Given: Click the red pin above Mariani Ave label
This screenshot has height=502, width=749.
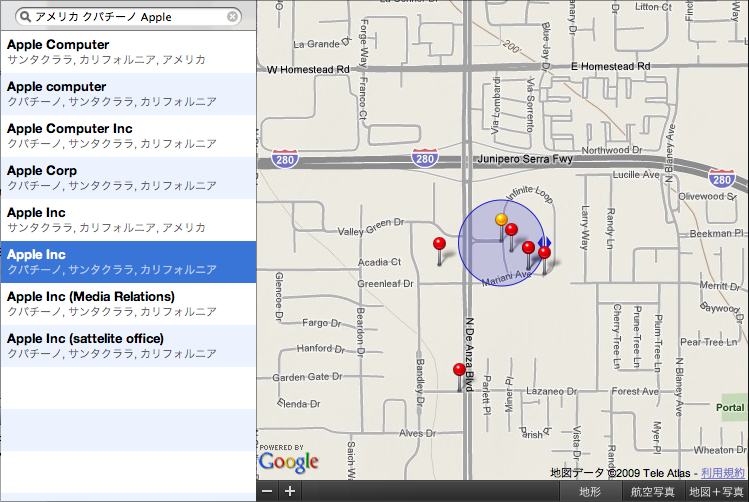Looking at the screenshot, I should pos(528,247).
